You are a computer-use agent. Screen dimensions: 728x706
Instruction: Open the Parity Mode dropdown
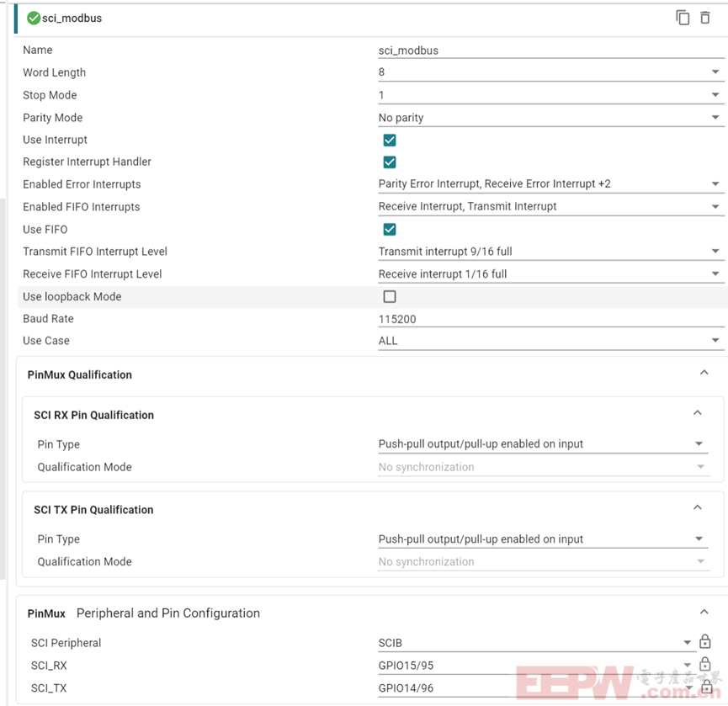550,118
